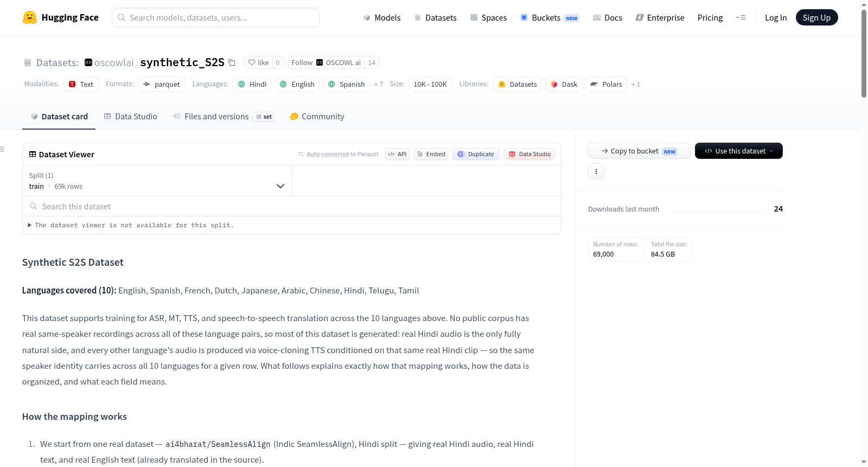Open the Community tab

(317, 116)
